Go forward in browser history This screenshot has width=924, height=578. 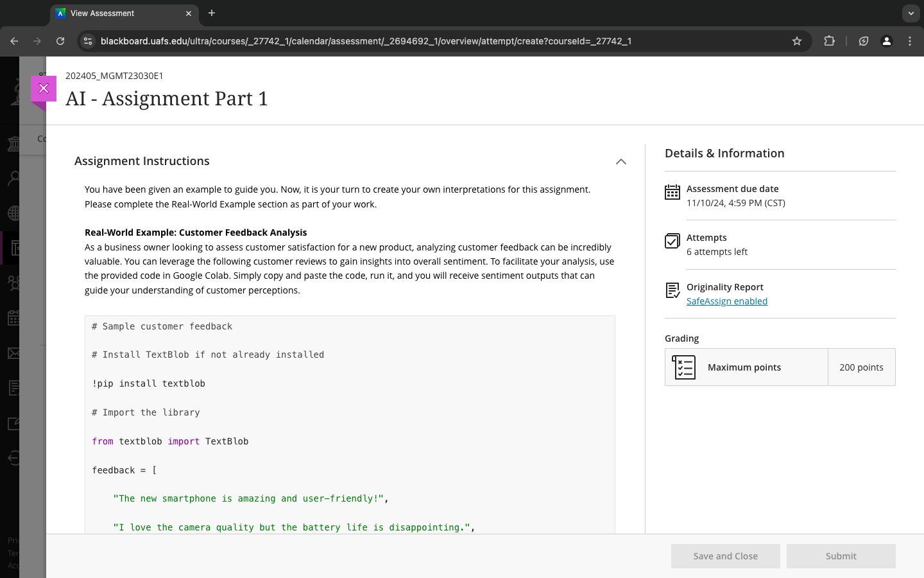(37, 41)
